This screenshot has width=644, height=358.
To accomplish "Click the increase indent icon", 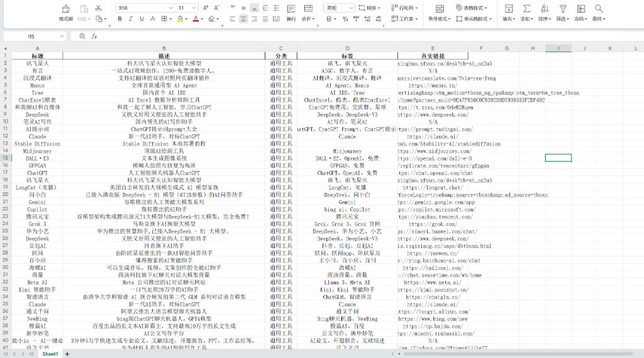I will point(277,8).
